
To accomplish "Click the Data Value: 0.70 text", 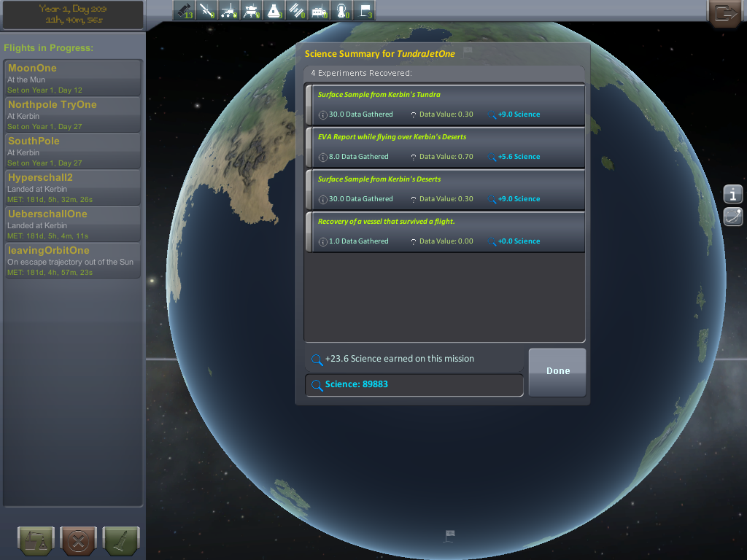I will click(446, 157).
